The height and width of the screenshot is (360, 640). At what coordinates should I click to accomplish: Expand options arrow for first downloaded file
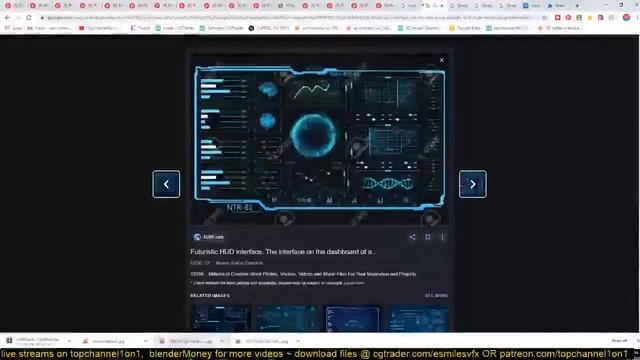(69, 341)
